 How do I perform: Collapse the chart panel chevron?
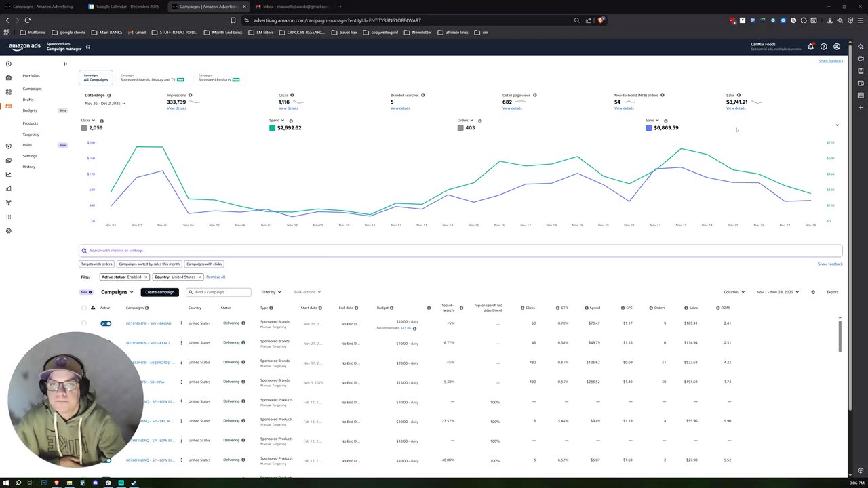837,125
